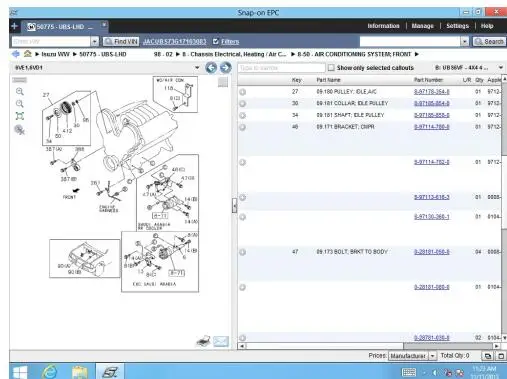Expand breadcrumb arrow after AIR CONDITIONING SYSTEM; FRONT

[417, 54]
